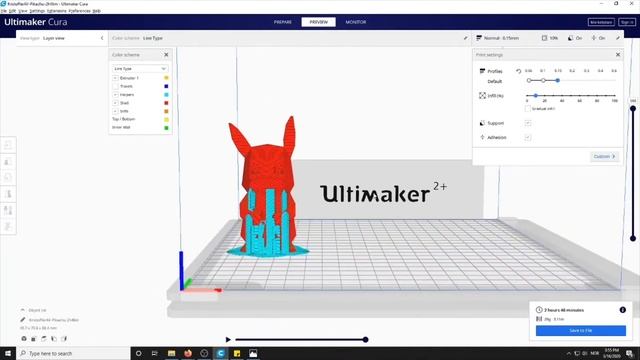This screenshot has width=640, height=360.
Task: Close the Print settings panel
Action: click(x=618, y=55)
